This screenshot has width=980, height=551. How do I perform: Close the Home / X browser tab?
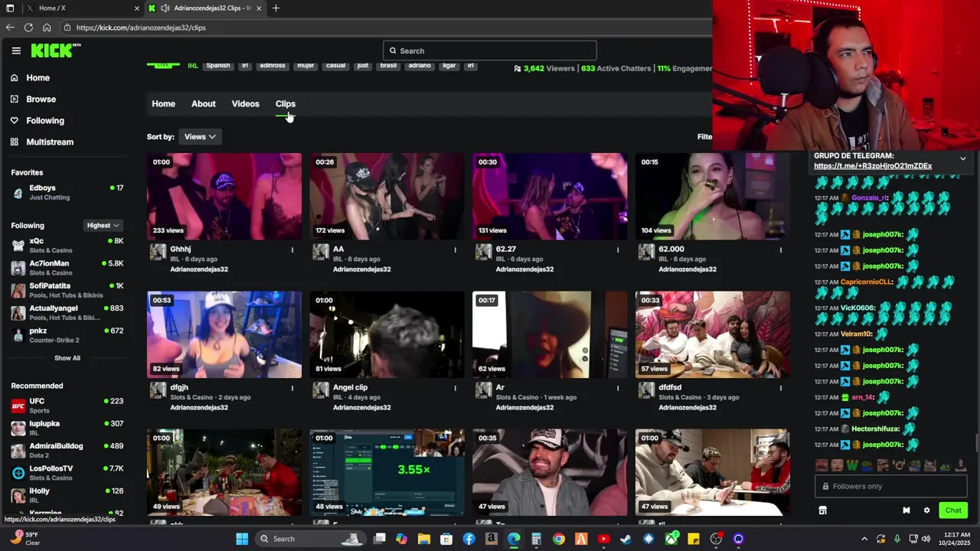[137, 8]
